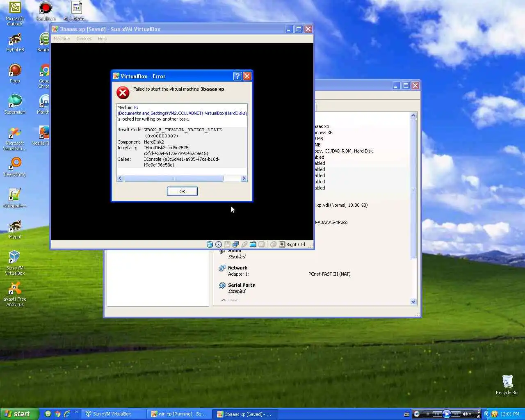The width and height of the screenshot is (525, 420).
Task: Open the Machine menu in the 3baaas xp window
Action: point(62,39)
